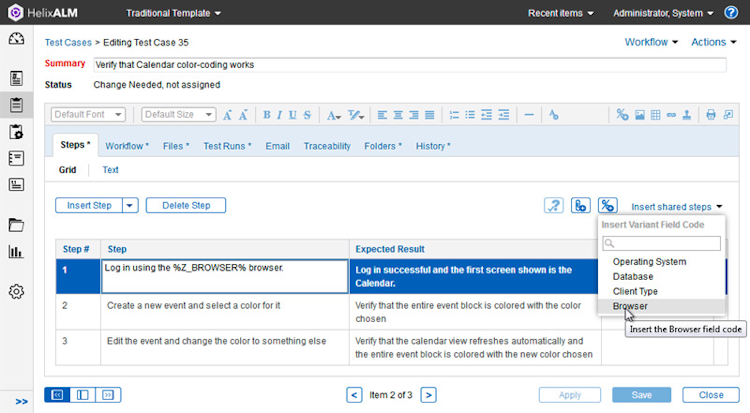Click the Delete Step button
The height and width of the screenshot is (413, 750).
click(186, 205)
